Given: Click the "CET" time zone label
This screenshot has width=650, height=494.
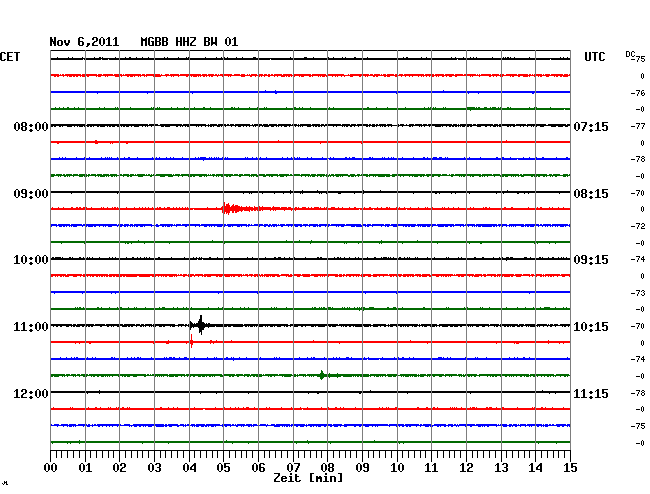Looking at the screenshot, I should (x=10, y=57).
